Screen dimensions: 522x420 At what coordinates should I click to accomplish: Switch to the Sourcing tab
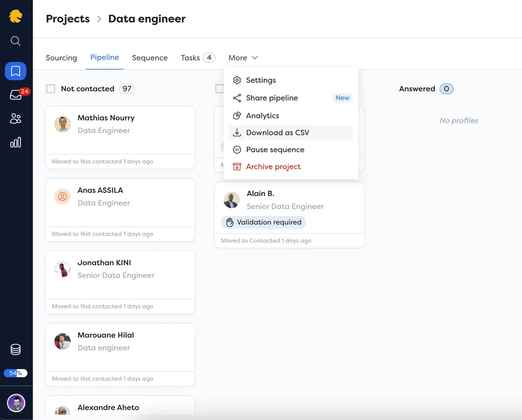pyautogui.click(x=61, y=58)
